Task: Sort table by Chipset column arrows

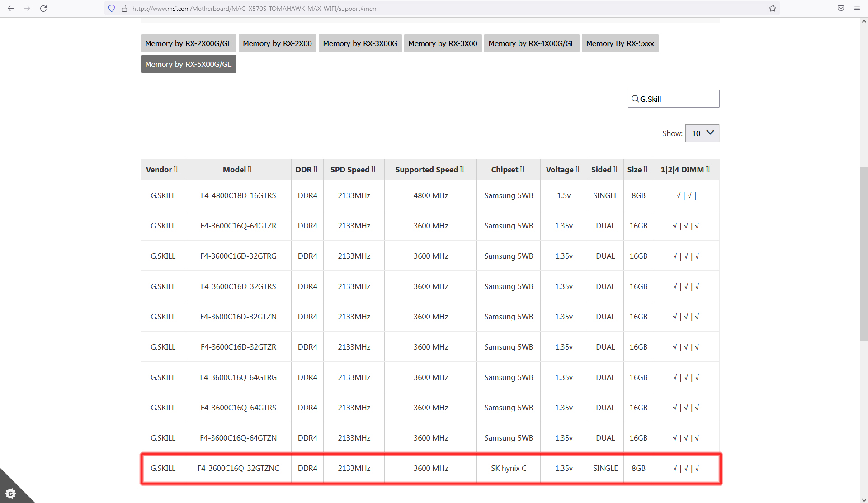Action: pyautogui.click(x=522, y=169)
